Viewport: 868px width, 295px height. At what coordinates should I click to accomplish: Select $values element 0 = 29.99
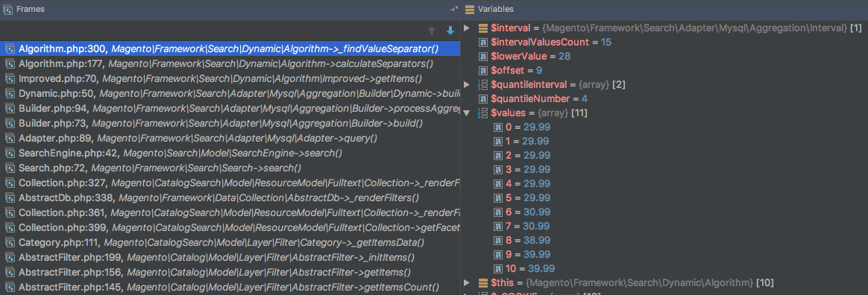coord(664,127)
